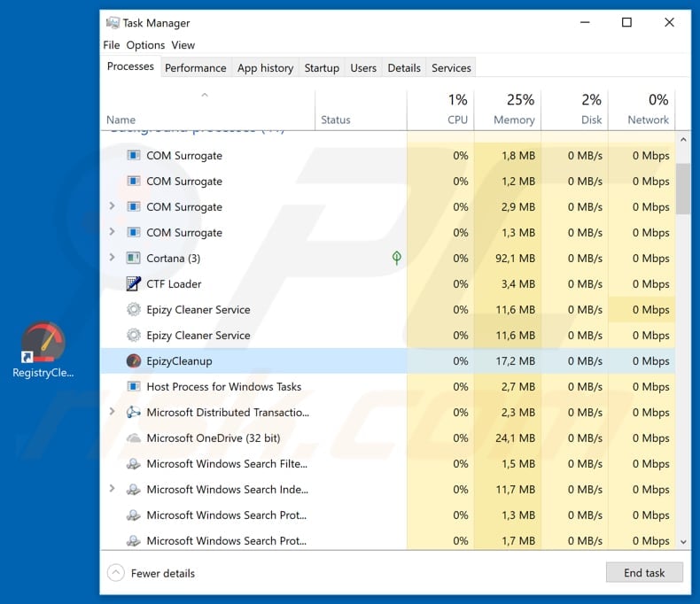
Task: Click the vertical scrollbar thumb
Action: 683,190
